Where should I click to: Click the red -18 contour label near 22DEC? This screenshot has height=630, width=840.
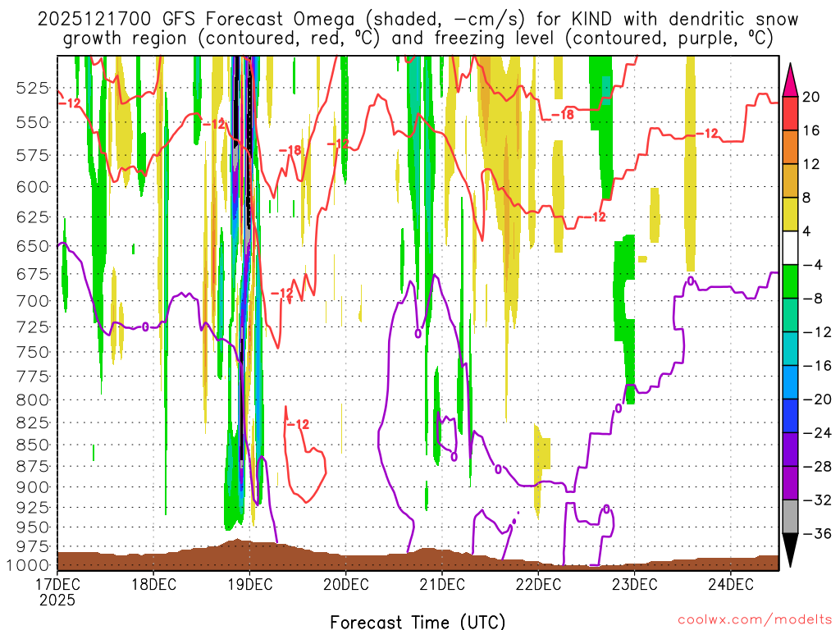click(x=563, y=115)
